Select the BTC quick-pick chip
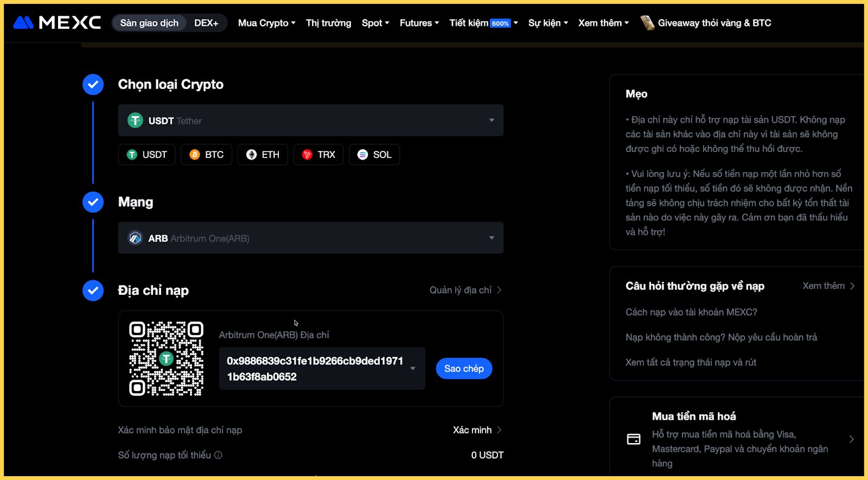868x480 pixels. pos(207,155)
